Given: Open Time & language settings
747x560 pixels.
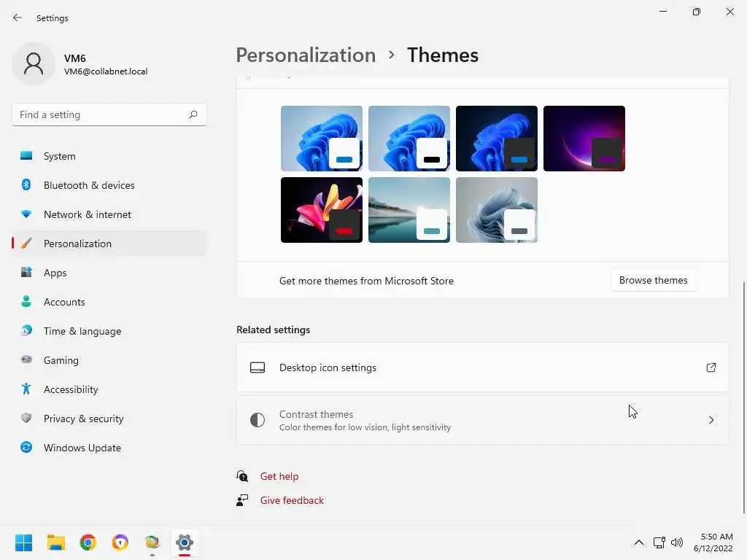Looking at the screenshot, I should [x=109, y=330].
